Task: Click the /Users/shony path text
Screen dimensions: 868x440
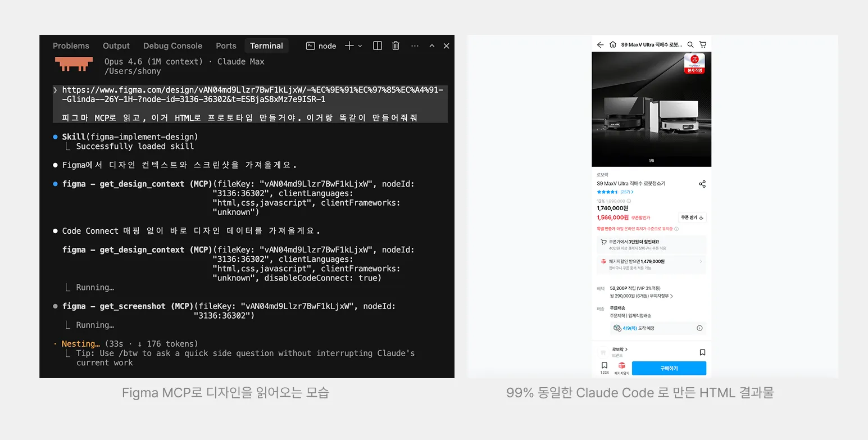Action: pyautogui.click(x=133, y=71)
